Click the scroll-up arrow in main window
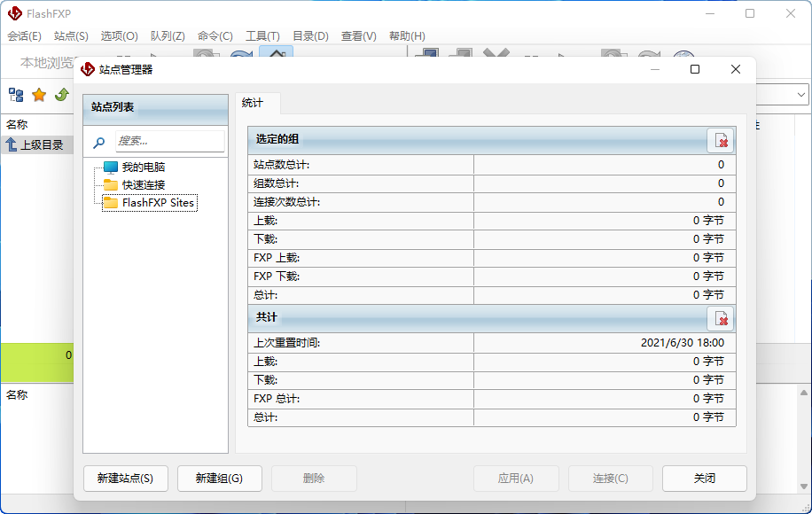Image resolution: width=812 pixels, height=514 pixels. [x=804, y=393]
